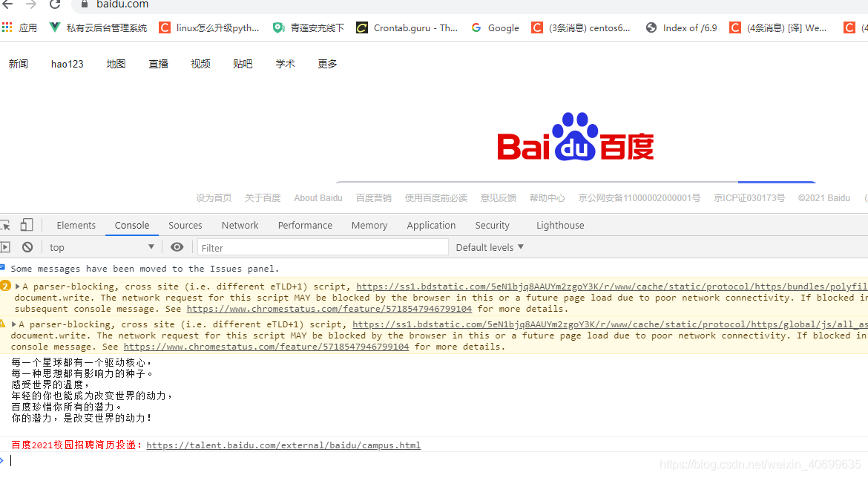Screen dimensions: 868x478
Task: Open the talent.baidu.com campus link
Action: coord(283,445)
